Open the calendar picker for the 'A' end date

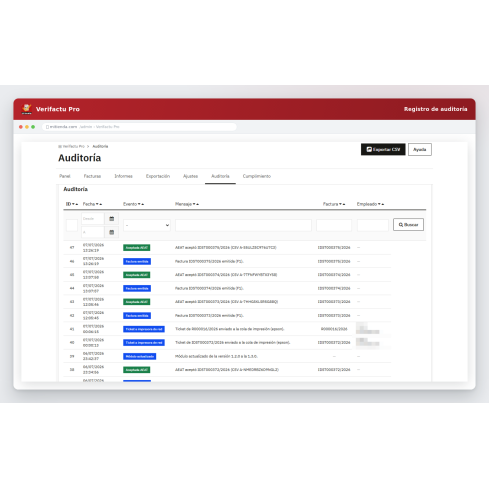(x=112, y=232)
